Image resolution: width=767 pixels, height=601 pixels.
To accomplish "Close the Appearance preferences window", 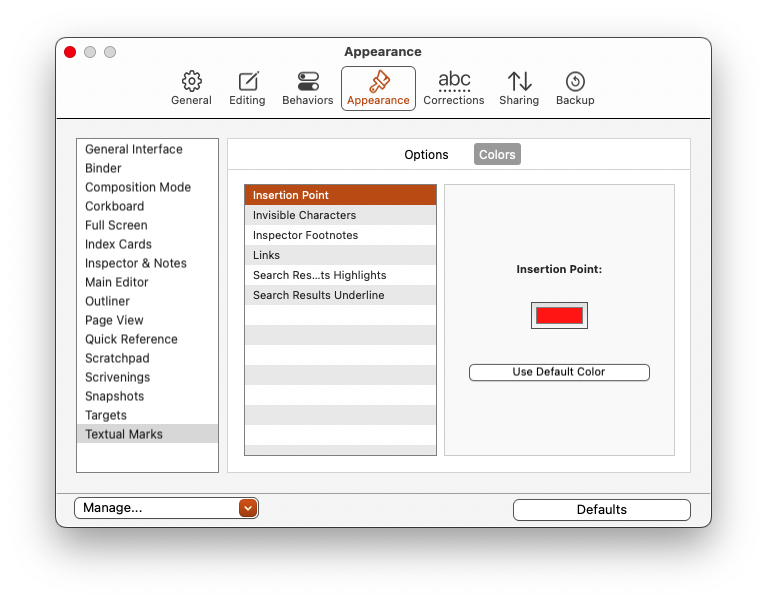I will 70,52.
